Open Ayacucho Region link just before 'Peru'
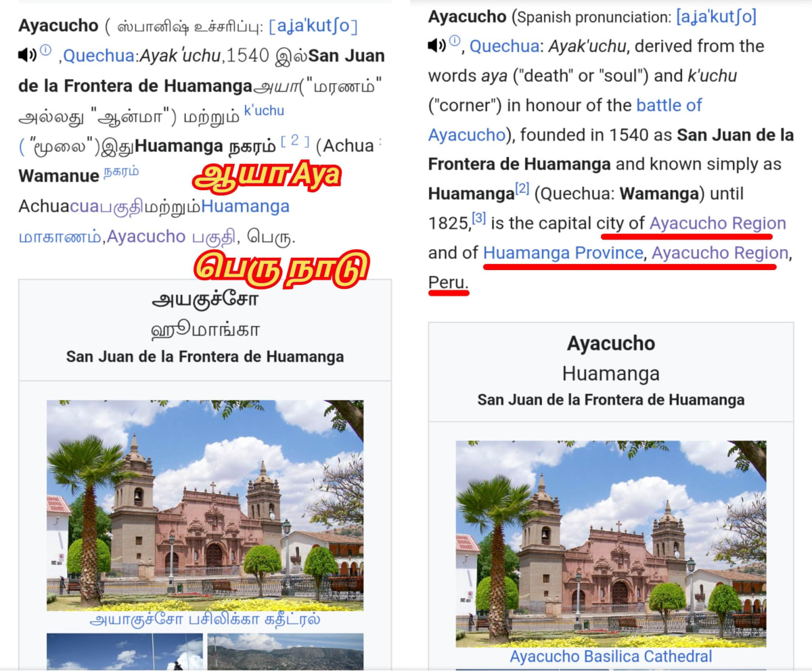This screenshot has height=672, width=812. tap(720, 253)
